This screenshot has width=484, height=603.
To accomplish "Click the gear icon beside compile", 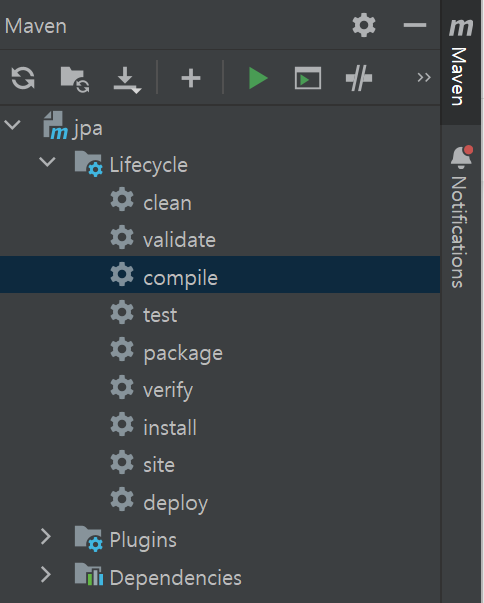I will click(122, 274).
